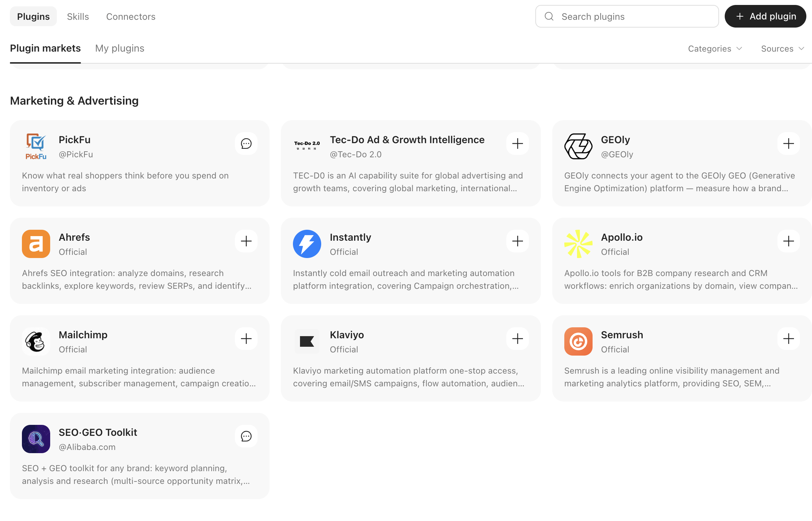Add the Instantly plugin with plus icon

pyautogui.click(x=517, y=241)
